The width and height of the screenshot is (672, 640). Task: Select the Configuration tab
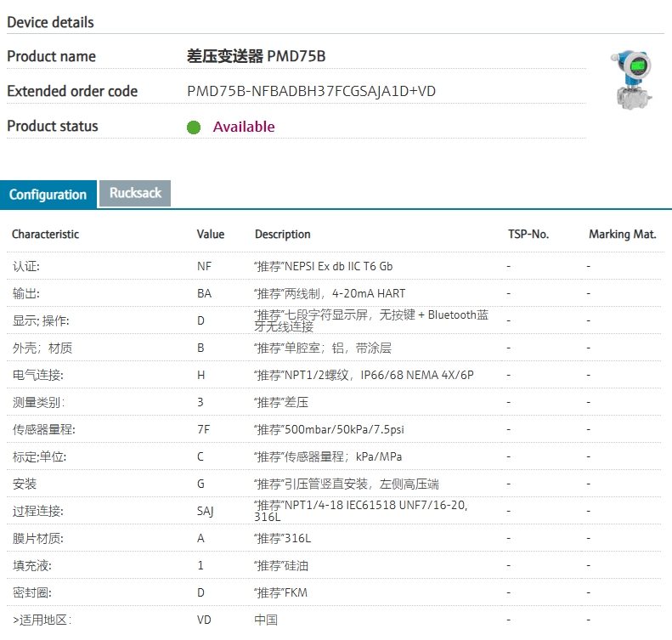tap(48, 195)
